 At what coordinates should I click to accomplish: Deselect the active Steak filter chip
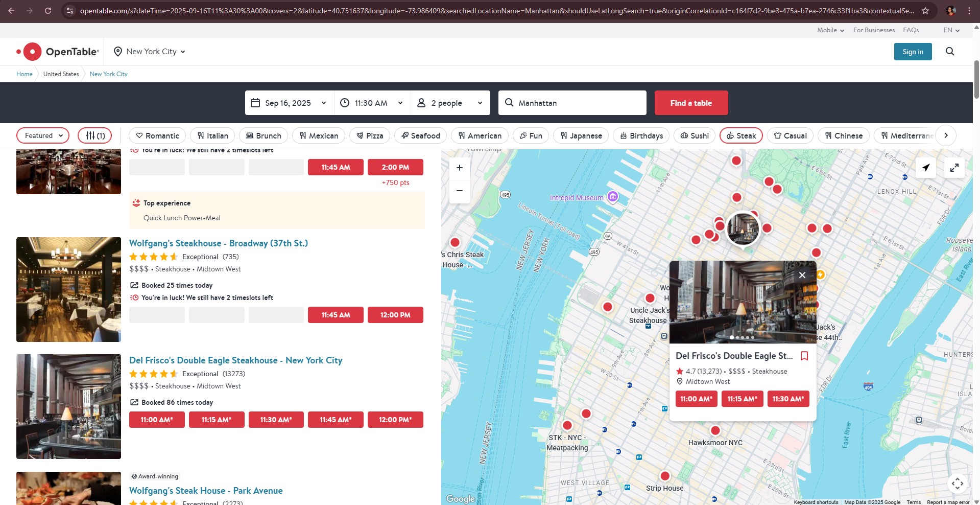(x=741, y=135)
